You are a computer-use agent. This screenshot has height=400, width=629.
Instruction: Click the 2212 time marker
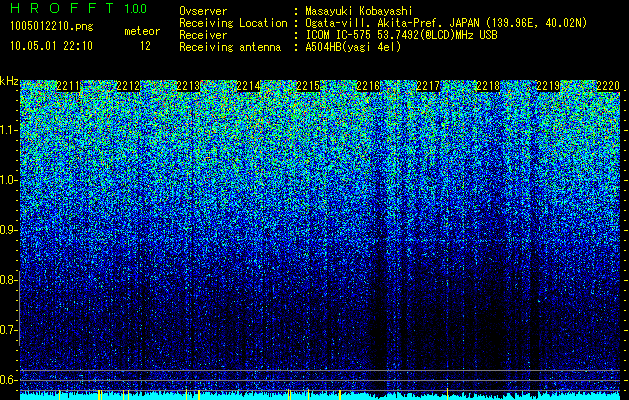(128, 86)
